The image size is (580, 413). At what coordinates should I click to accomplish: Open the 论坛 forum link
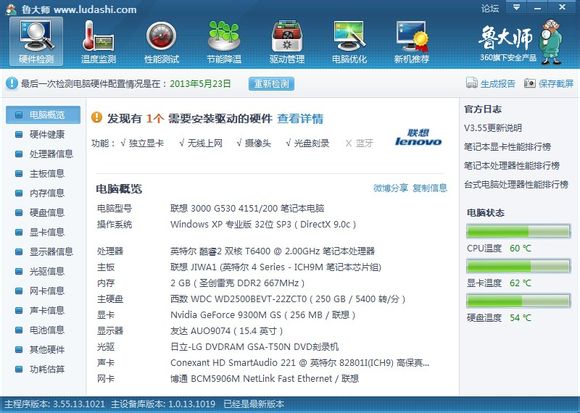point(490,9)
